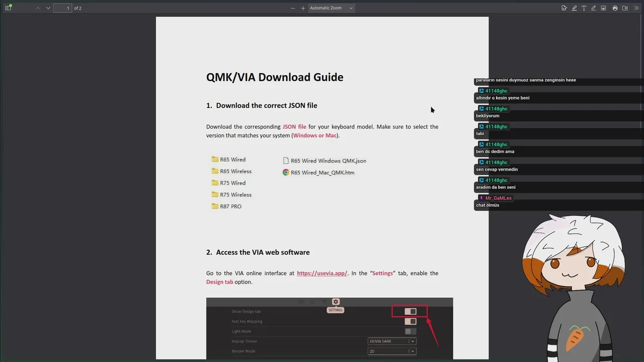644x362 pixels.
Task: Click the R65 Wired Windows QMK.json file
Action: click(325, 161)
